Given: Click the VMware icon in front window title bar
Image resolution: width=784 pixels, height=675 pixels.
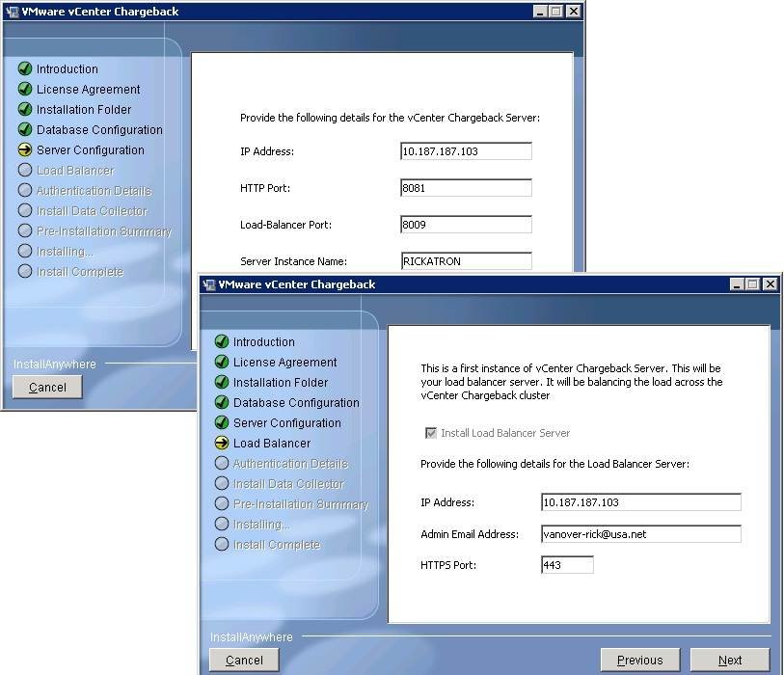Looking at the screenshot, I should click(208, 284).
